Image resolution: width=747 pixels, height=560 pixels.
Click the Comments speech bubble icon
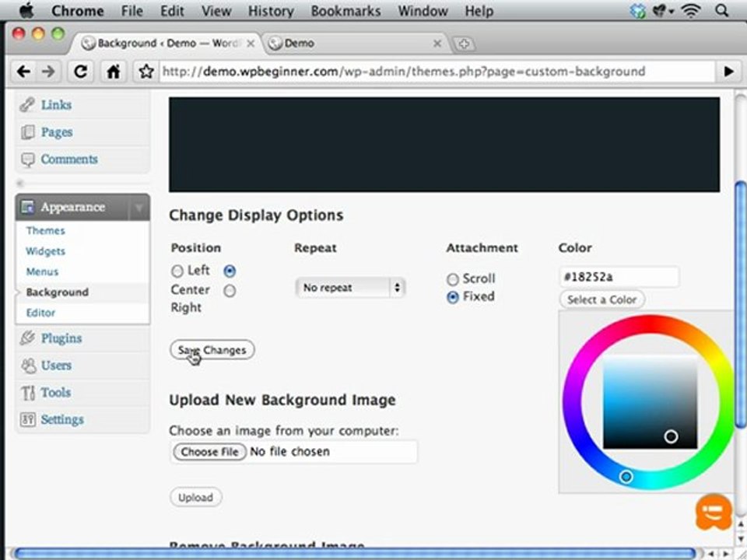click(x=28, y=159)
